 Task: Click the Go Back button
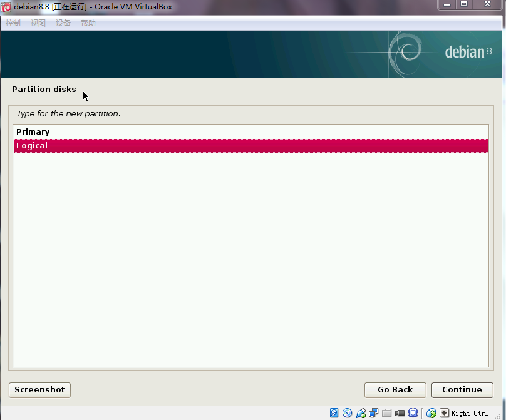[395, 390]
